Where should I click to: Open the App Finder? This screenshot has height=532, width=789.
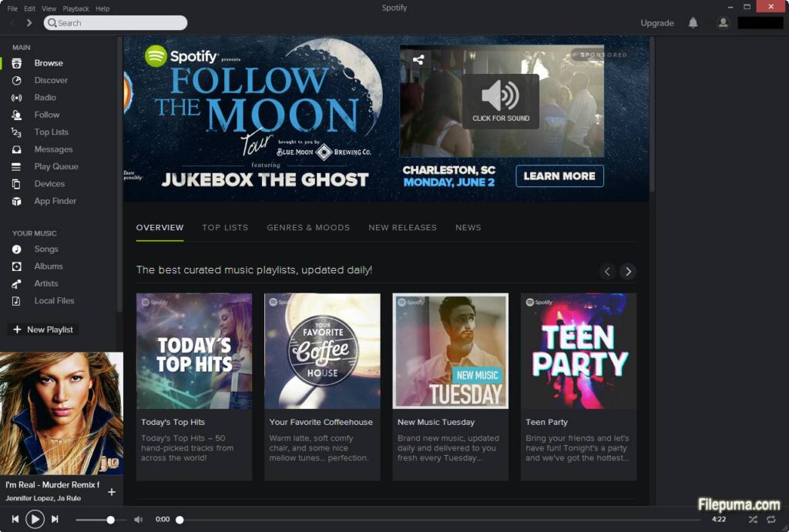pos(55,201)
